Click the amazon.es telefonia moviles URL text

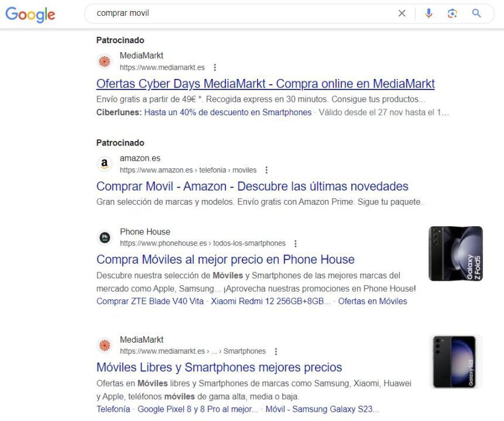click(188, 170)
